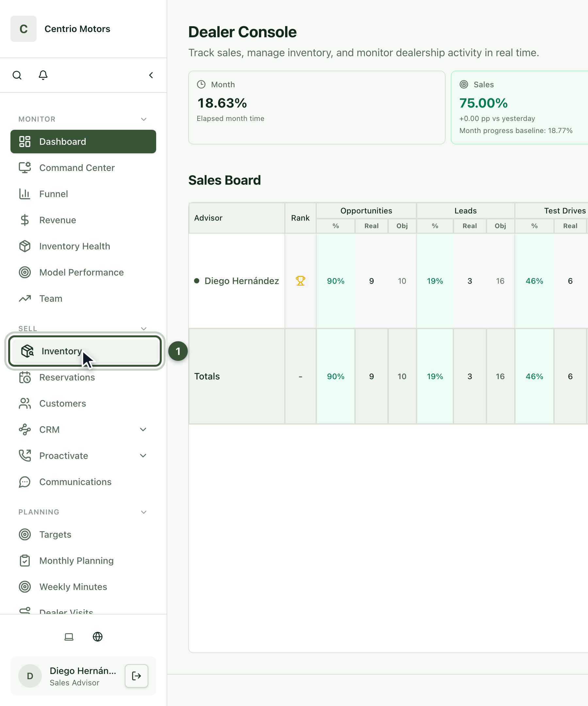Click the Diego Hernández user avatar

point(30,676)
